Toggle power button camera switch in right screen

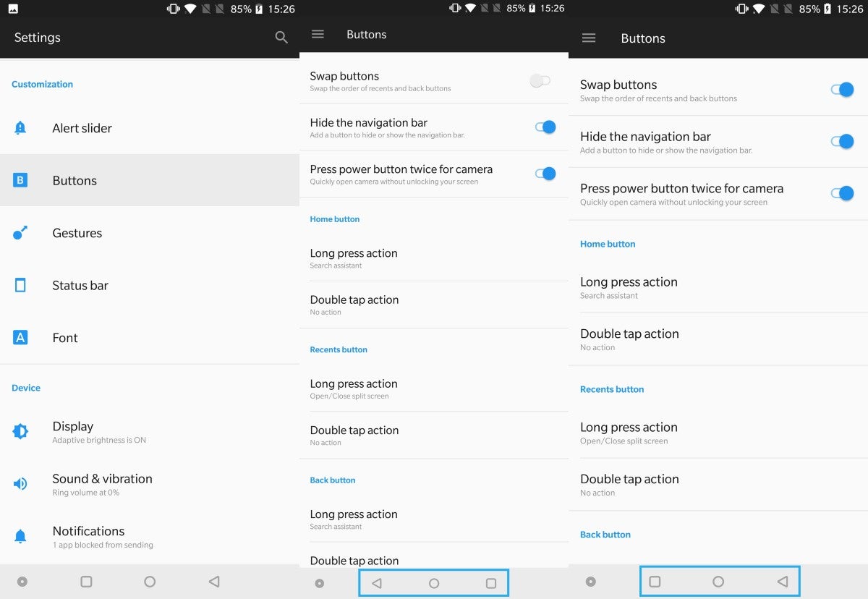842,193
